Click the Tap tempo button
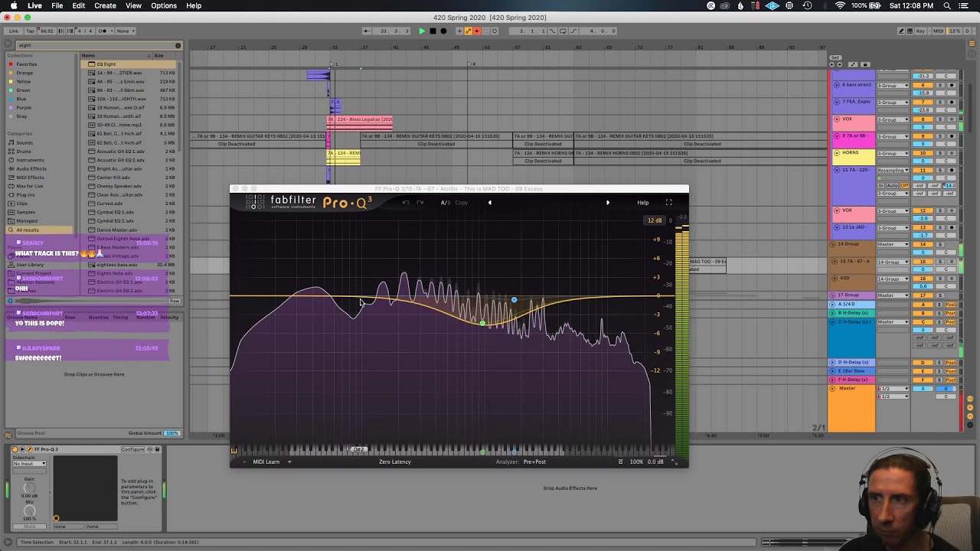Screen dimensions: 980x551 coord(31,31)
